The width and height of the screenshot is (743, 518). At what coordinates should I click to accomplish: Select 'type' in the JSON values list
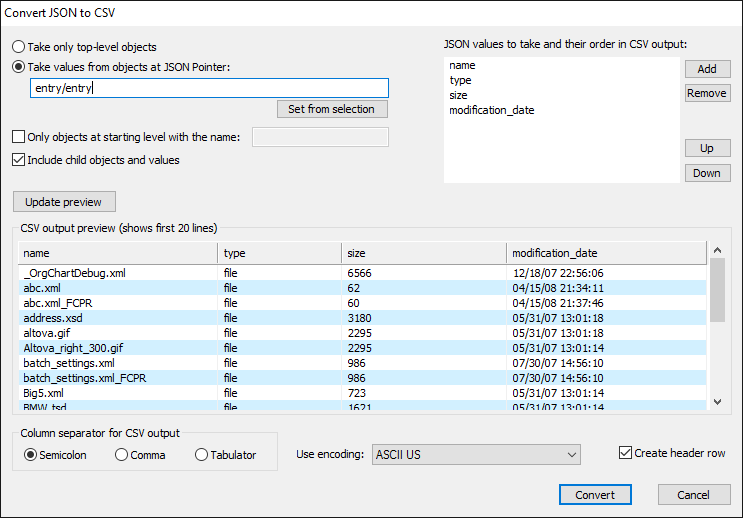pos(460,80)
